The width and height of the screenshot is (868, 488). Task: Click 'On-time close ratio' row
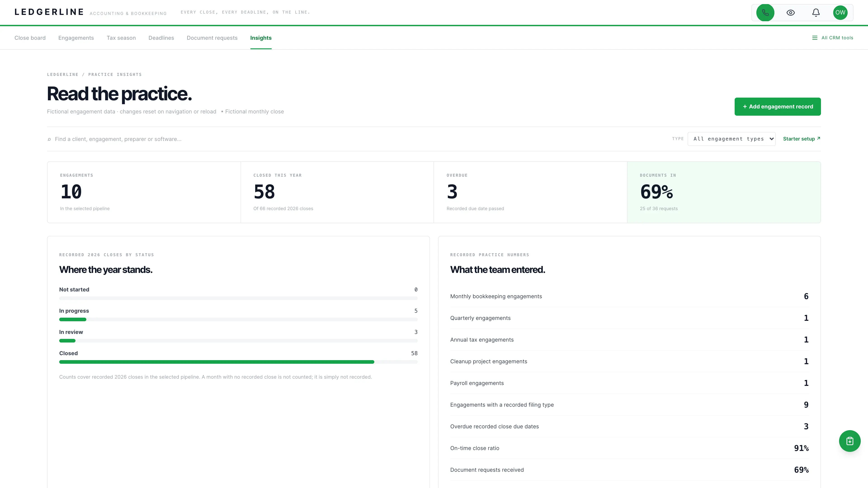630,448
